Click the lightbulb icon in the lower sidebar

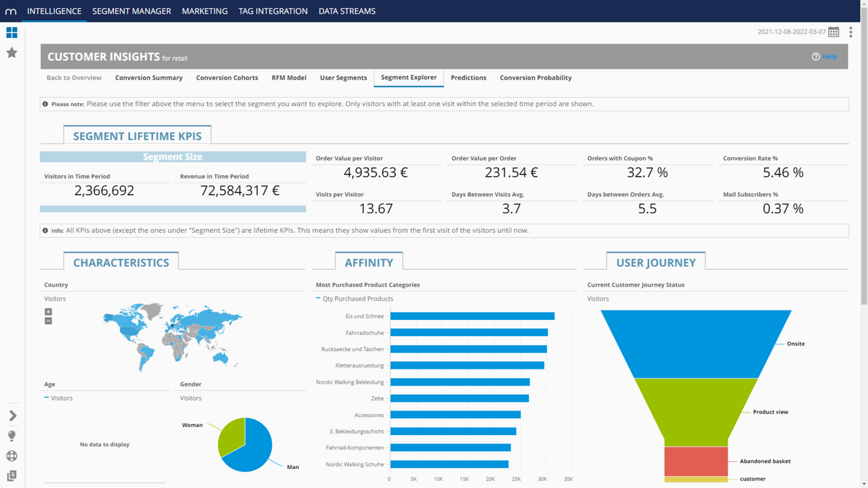tap(12, 435)
